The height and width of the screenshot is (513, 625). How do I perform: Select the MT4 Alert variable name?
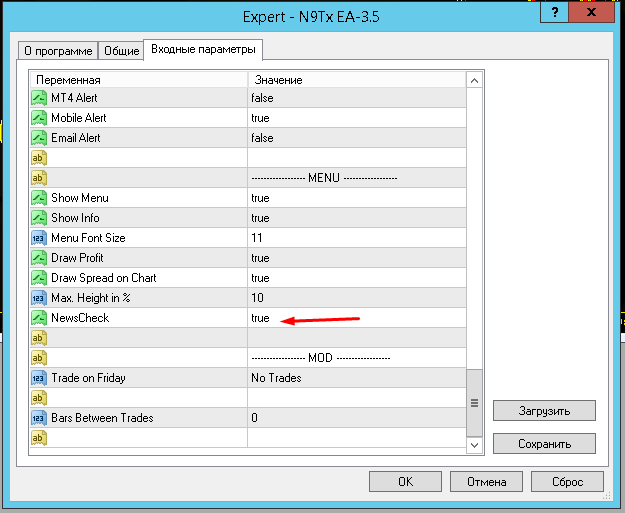74,98
